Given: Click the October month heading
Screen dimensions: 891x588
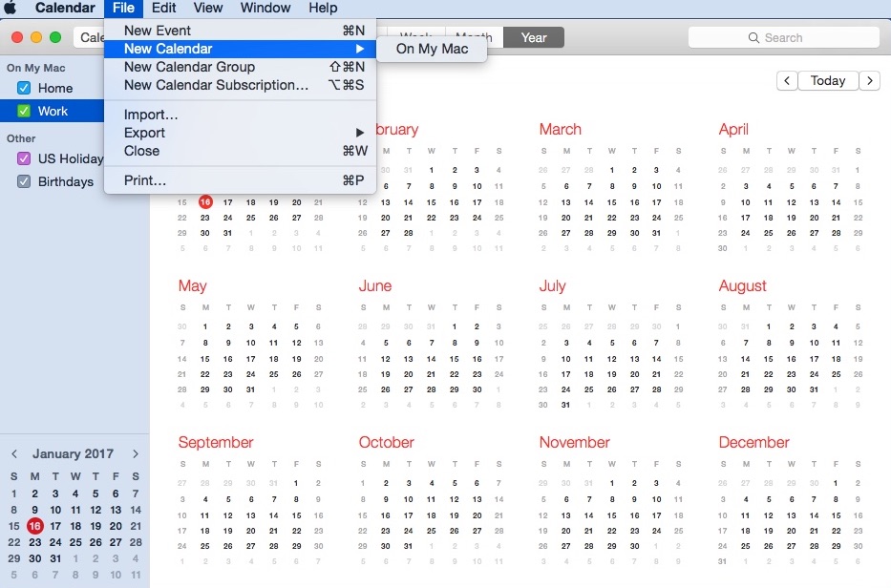Looking at the screenshot, I should tap(387, 443).
